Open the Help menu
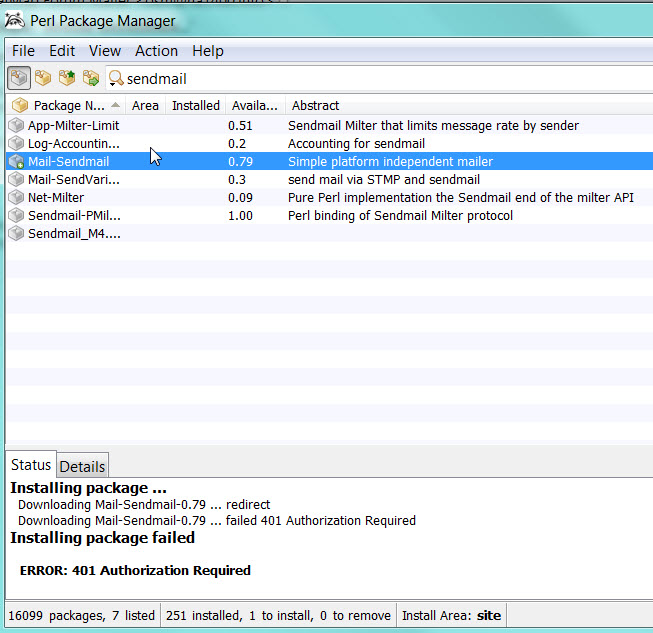Screen dimensions: 653x633 208,51
